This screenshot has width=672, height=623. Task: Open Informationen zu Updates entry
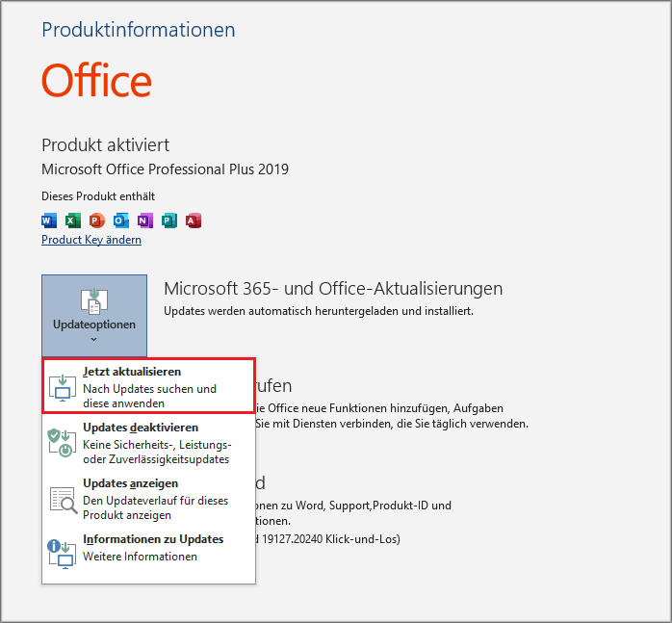tap(148, 553)
